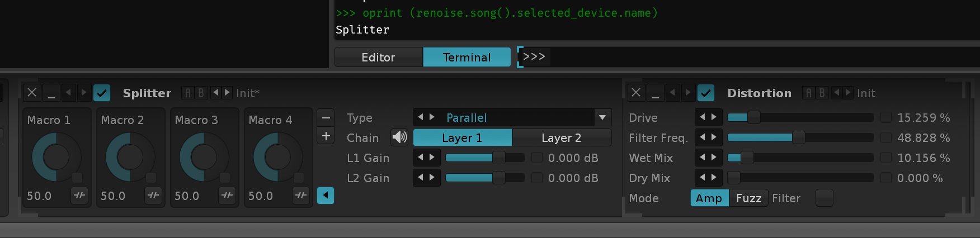Click the plus button to add a macro
The image size is (980, 238).
(326, 136)
